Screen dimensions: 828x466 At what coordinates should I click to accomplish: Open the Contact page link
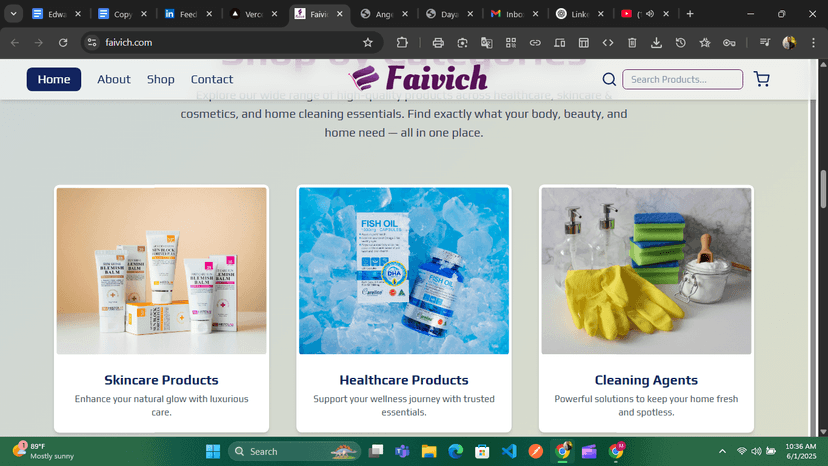click(212, 79)
